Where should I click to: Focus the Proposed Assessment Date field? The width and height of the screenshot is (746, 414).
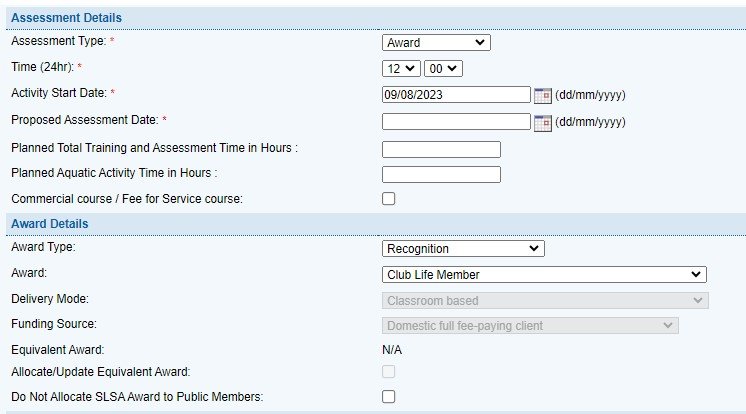point(456,122)
